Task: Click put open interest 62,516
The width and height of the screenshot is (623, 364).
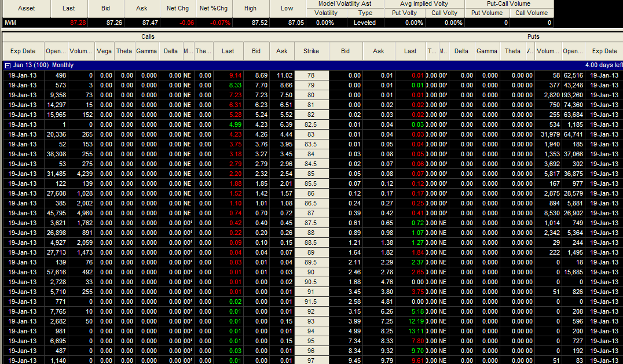Action: [x=573, y=75]
